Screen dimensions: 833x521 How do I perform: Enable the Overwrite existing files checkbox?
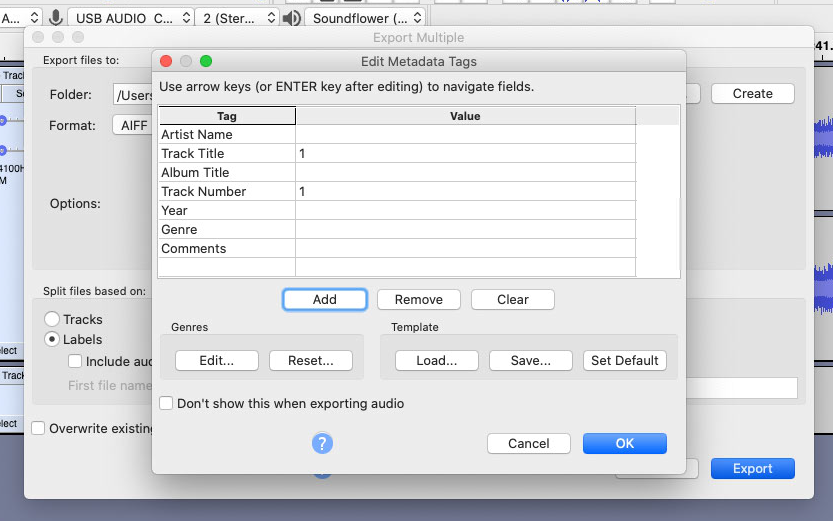pos(38,428)
